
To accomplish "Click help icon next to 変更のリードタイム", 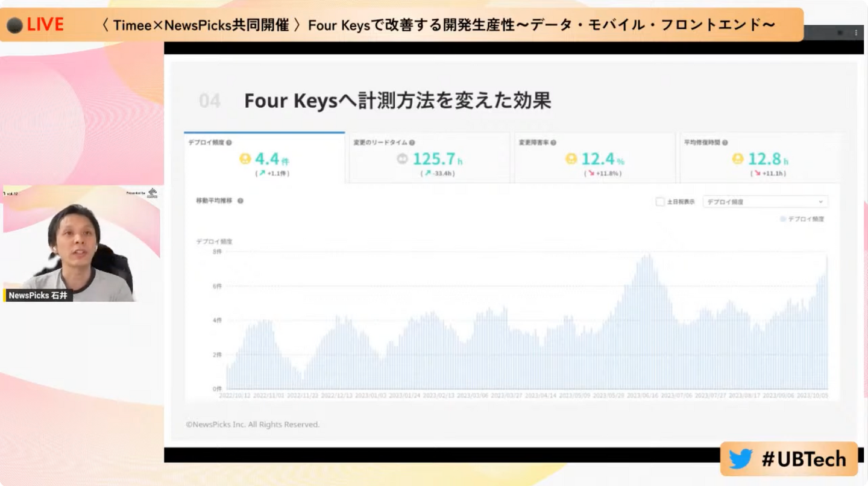I will pyautogui.click(x=412, y=143).
